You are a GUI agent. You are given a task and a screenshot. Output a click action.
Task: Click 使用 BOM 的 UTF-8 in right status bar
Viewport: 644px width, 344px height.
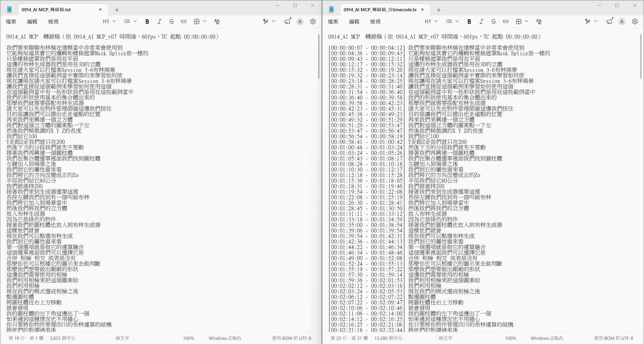(613, 338)
